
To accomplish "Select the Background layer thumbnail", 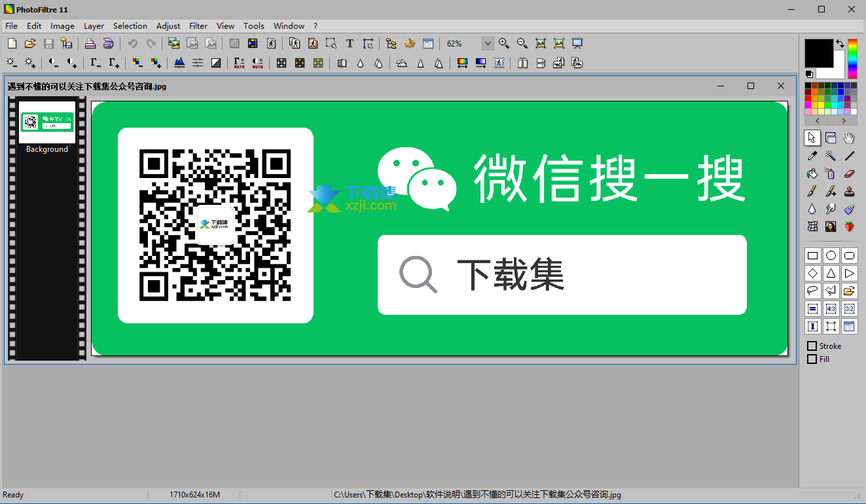I will pos(47,122).
